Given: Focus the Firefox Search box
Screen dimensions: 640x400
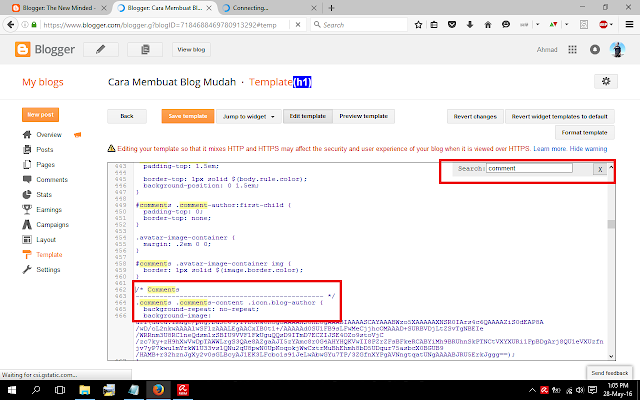Looking at the screenshot, I should (359, 25).
